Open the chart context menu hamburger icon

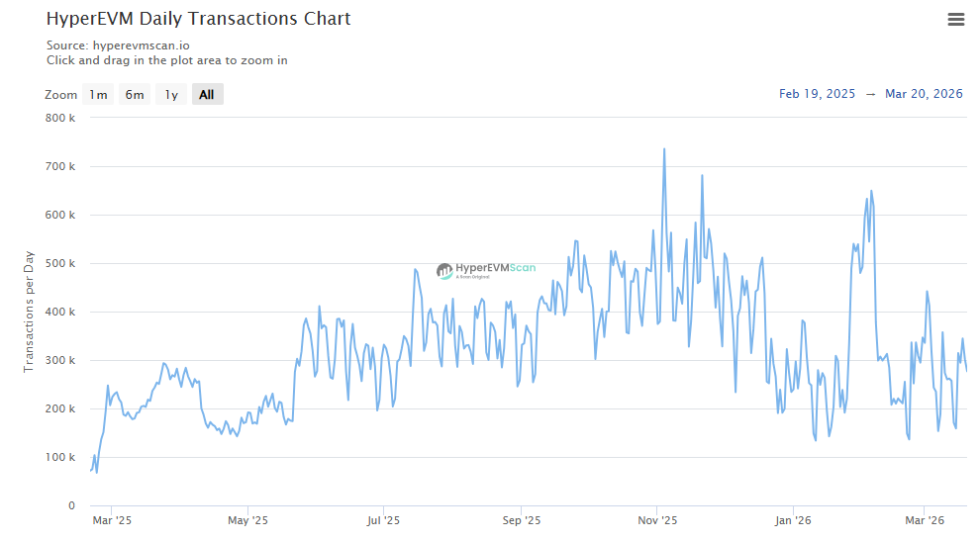[x=955, y=20]
